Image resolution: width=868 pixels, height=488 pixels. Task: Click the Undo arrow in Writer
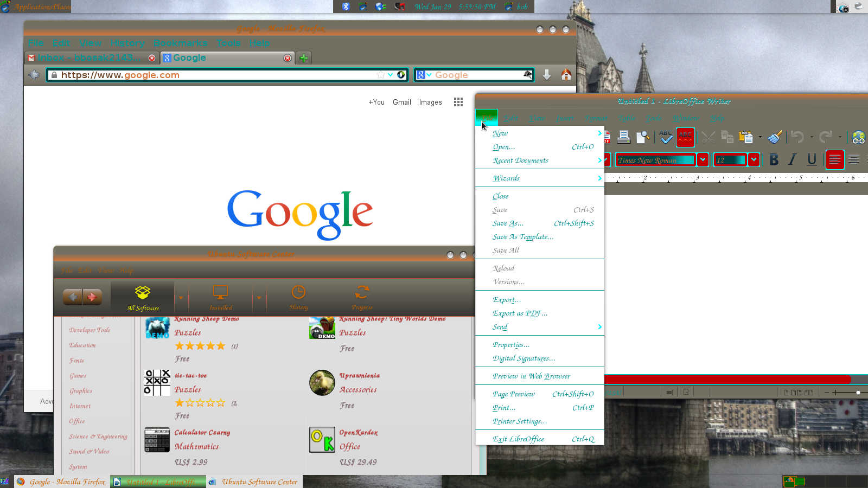(x=797, y=137)
